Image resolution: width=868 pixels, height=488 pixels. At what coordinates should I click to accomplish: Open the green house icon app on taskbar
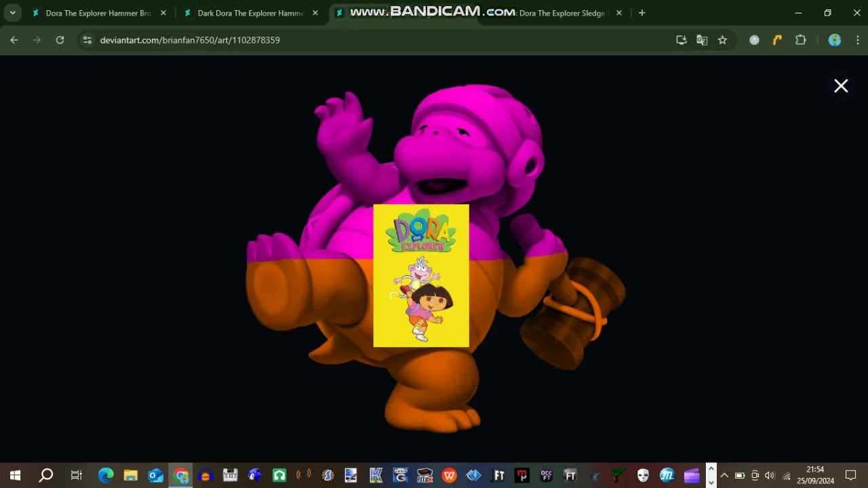(279, 475)
